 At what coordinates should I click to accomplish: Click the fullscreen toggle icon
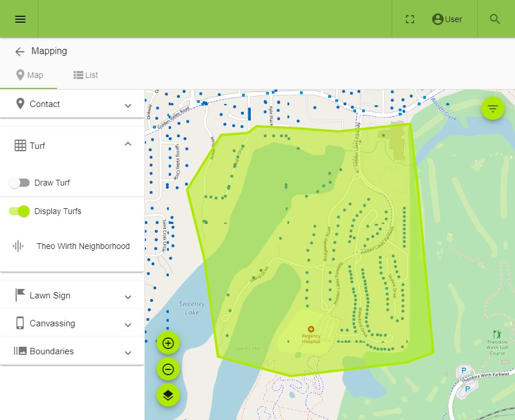pyautogui.click(x=410, y=19)
